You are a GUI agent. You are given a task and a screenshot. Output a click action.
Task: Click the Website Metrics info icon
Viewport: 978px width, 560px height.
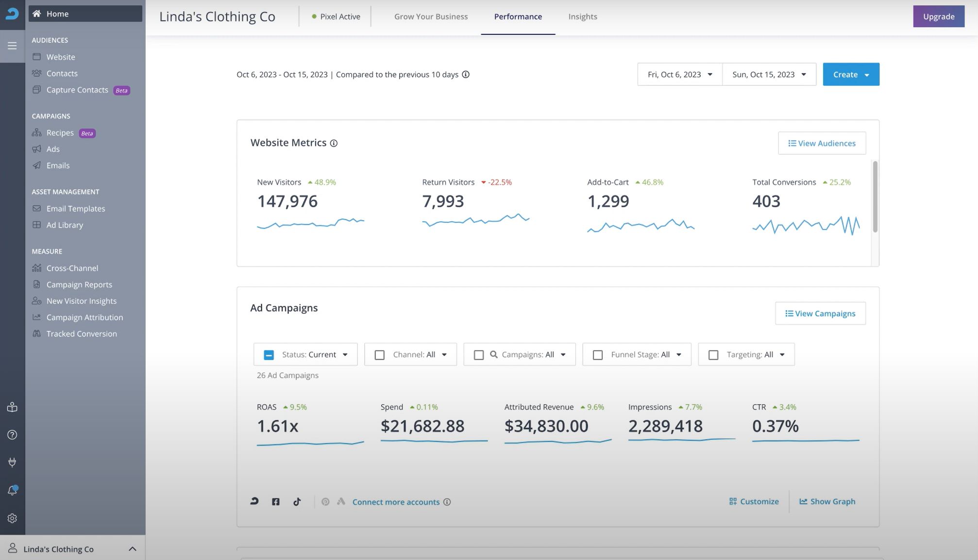(334, 143)
